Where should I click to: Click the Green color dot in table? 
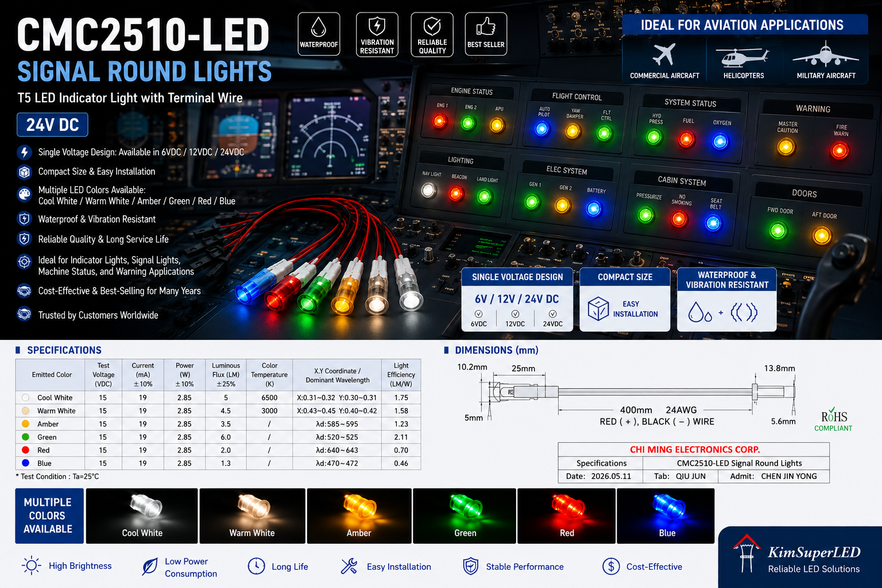coord(25,437)
